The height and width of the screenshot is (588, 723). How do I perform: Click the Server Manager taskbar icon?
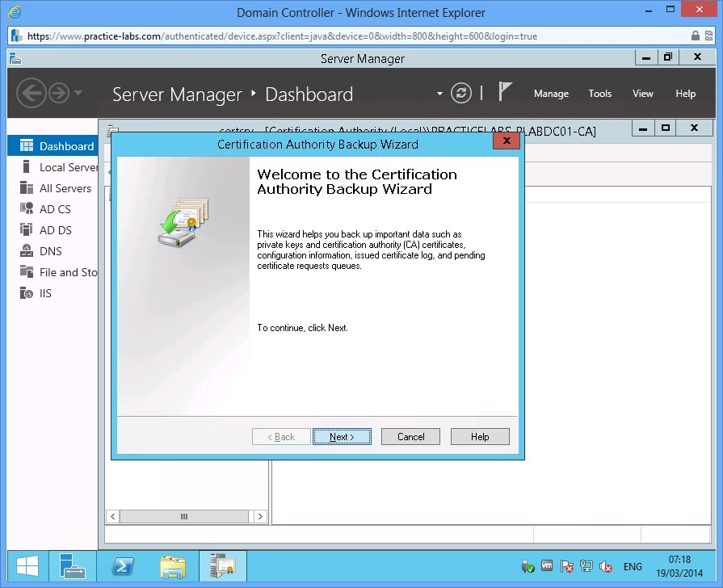73,567
